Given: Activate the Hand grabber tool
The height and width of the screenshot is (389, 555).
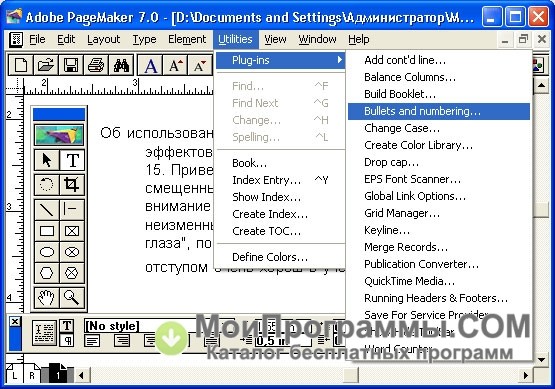Looking at the screenshot, I should point(47,297).
